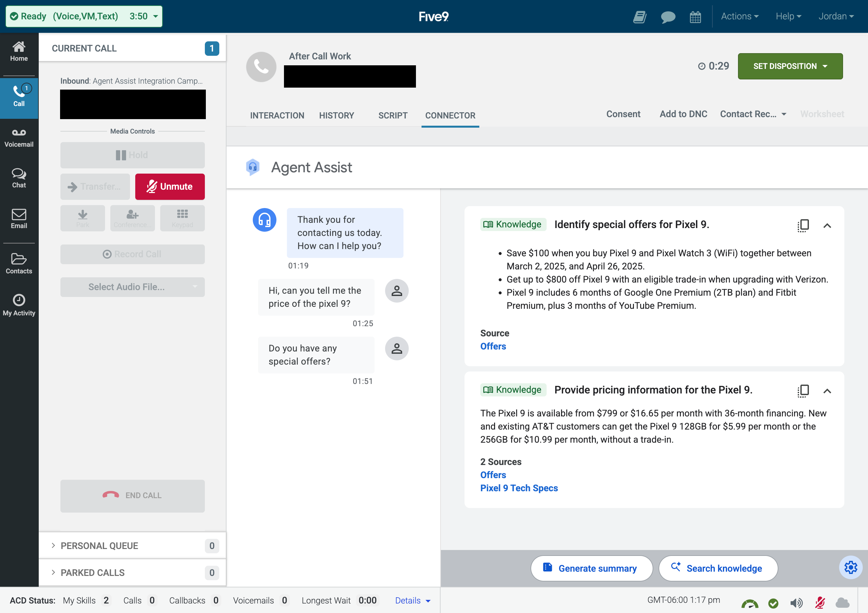Open the Home section in sidebar
Image resolution: width=868 pixels, height=613 pixels.
19,52
